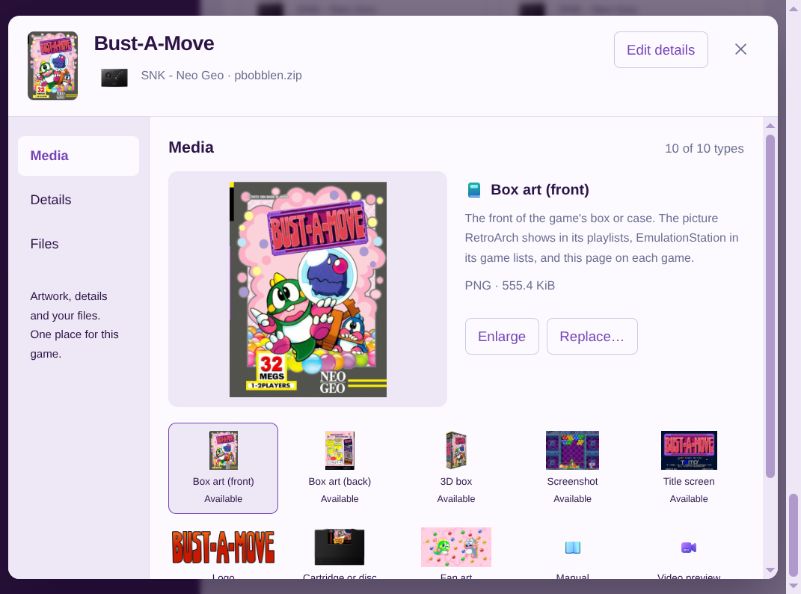
Task: Enlarge the box art front image
Action: pyautogui.click(x=502, y=337)
